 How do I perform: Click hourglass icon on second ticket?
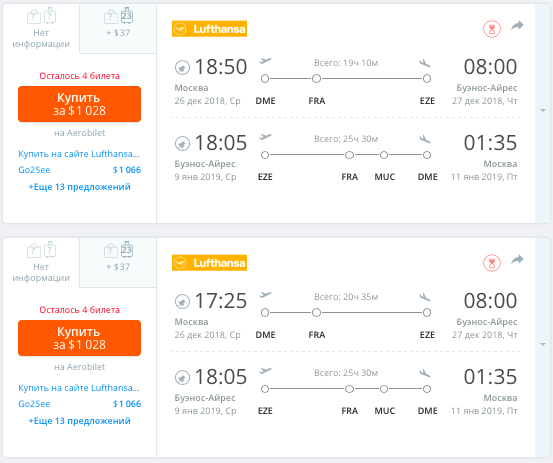coord(492,263)
